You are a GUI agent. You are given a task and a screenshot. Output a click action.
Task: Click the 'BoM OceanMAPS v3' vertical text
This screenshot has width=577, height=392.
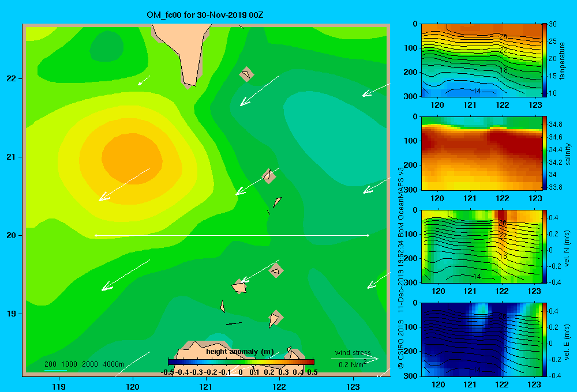tap(401, 202)
